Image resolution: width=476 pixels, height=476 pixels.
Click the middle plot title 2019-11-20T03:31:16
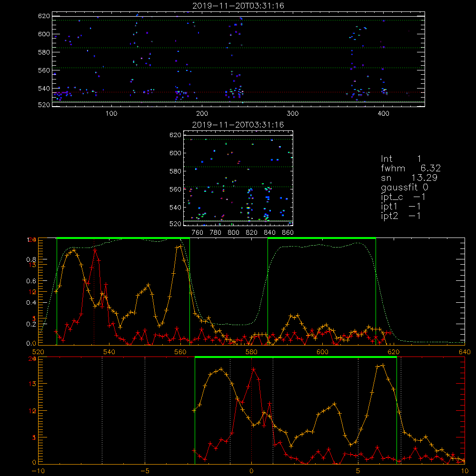click(x=238, y=125)
